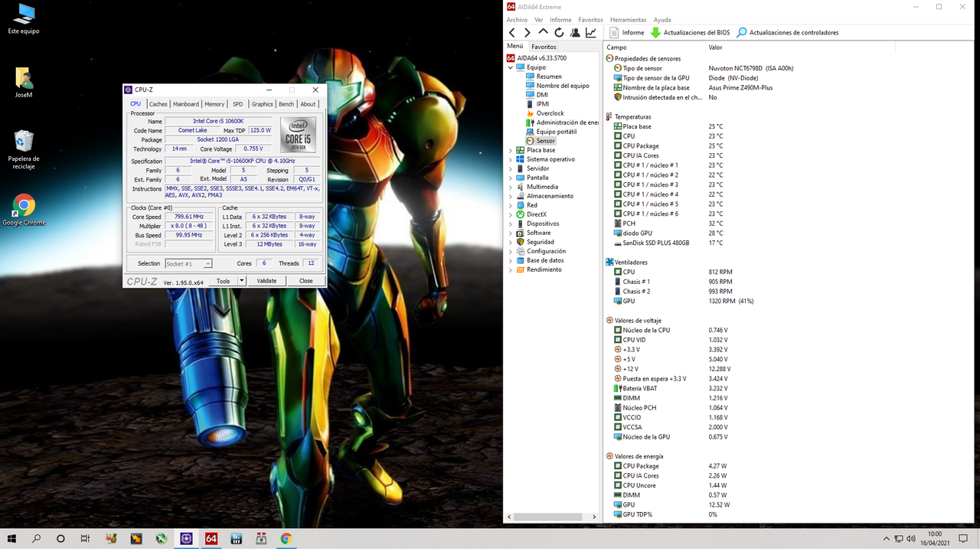Click Actualizaciones de controladores
Viewport: 980px width, 558px height.
coord(788,33)
